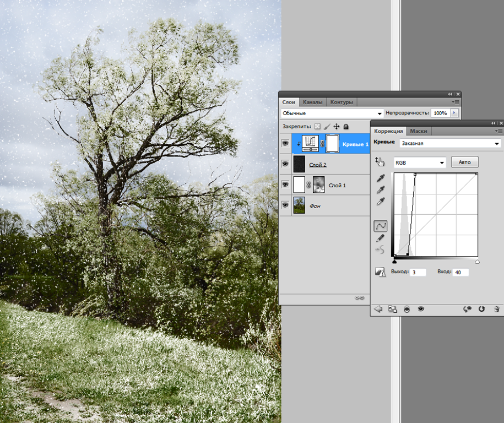The image size is (504, 423).
Task: Pick the black point eyedropper
Action: coord(381,178)
